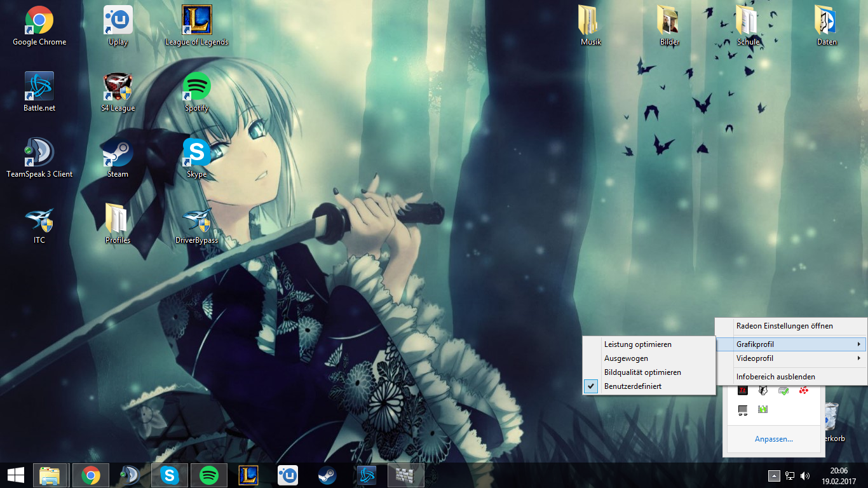Click the wolf head tray icon
This screenshot has width=868, height=488.
tap(763, 390)
